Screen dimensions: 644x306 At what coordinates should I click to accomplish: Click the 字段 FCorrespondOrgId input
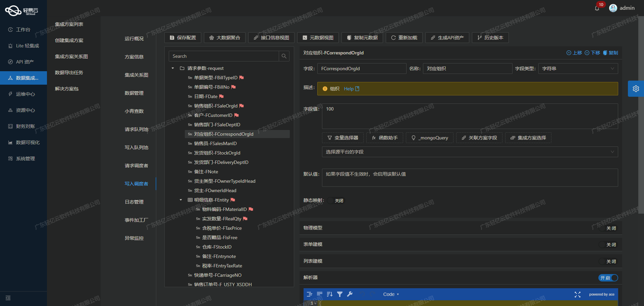tap(362, 69)
